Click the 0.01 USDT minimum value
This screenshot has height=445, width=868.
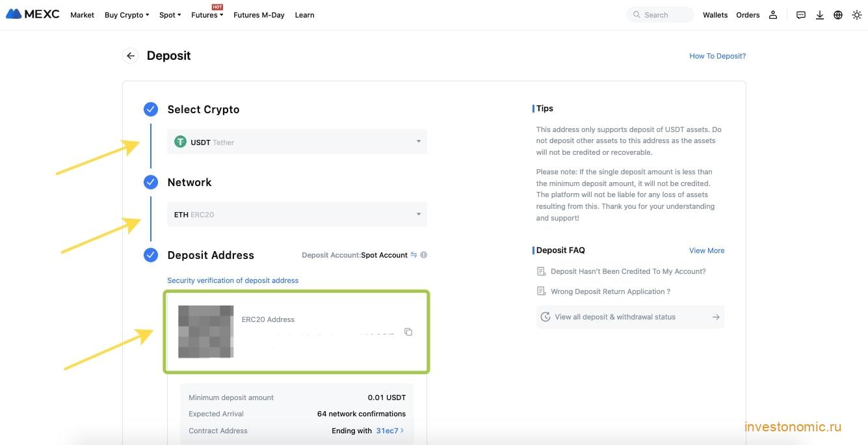(387, 398)
